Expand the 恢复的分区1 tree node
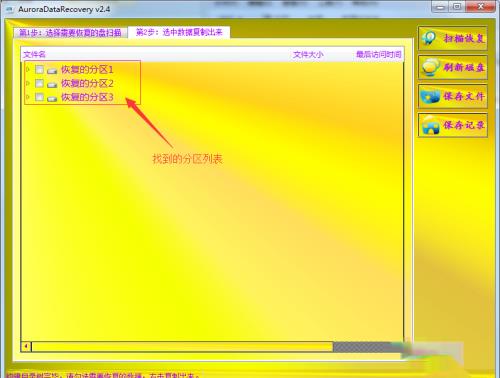Viewport: 500px width, 378px height. [28, 69]
